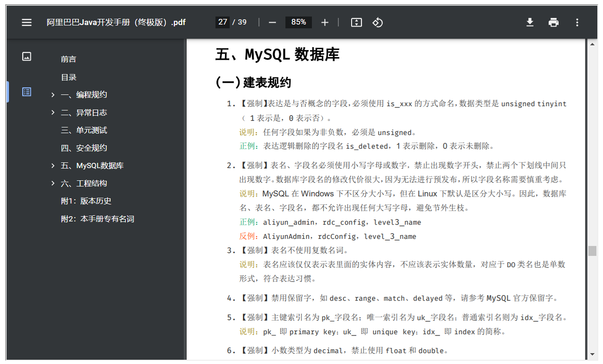Open 附1：版本历史 outline entry

86,201
